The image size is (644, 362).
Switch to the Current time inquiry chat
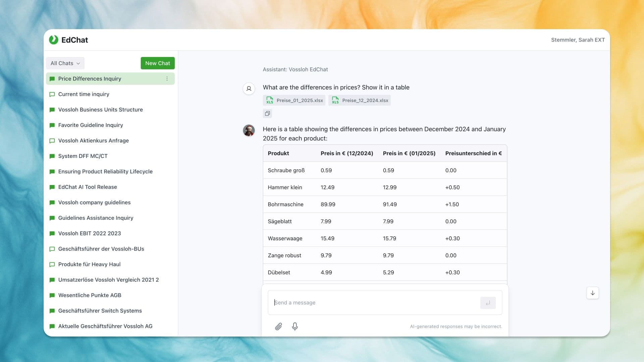84,94
